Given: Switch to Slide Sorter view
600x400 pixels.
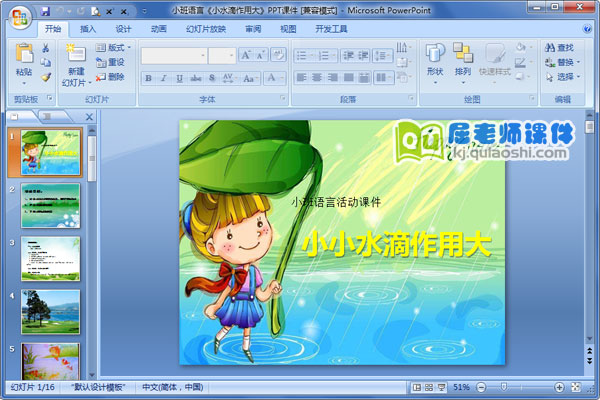Looking at the screenshot, I should 429,387.
